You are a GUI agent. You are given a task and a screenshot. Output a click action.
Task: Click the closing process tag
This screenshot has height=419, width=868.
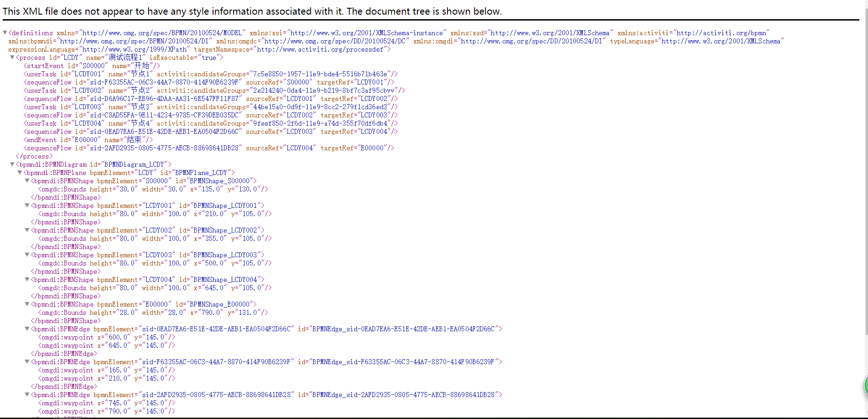click(x=34, y=156)
